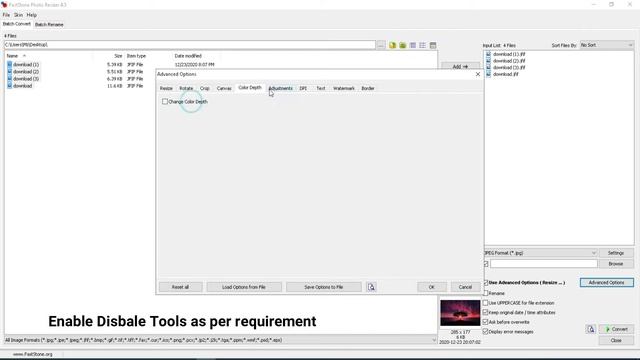Click the green folder icon in the toolbar
Image resolution: width=640 pixels, height=360 pixels.
pos(402,45)
